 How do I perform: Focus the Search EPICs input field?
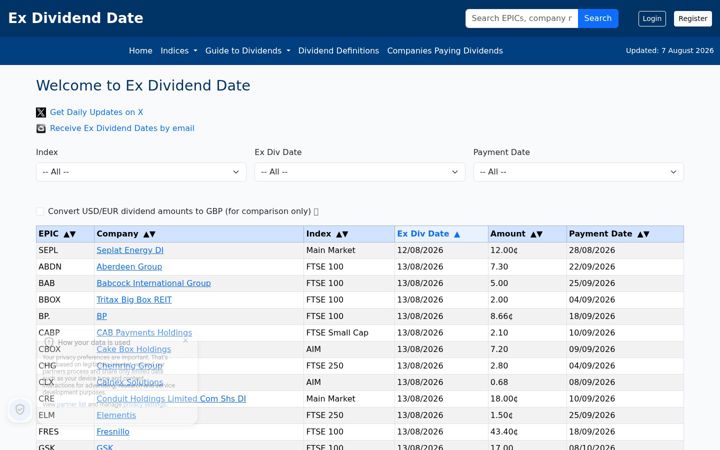pyautogui.click(x=522, y=18)
